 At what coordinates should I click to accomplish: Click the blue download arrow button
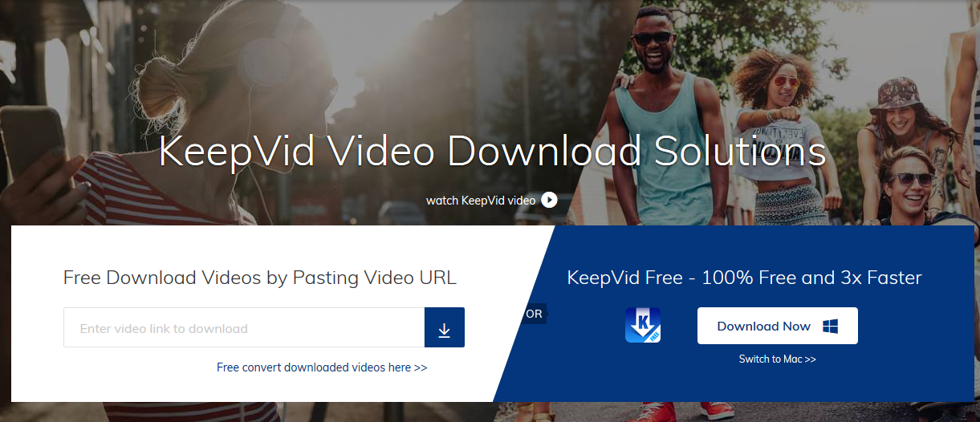coord(445,327)
